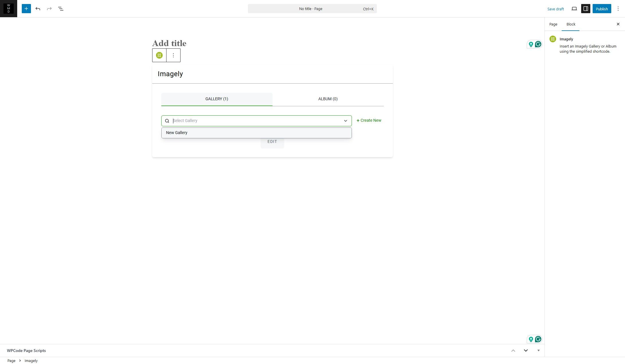Click the search icon in gallery selector
The image size is (625, 364).
click(167, 121)
